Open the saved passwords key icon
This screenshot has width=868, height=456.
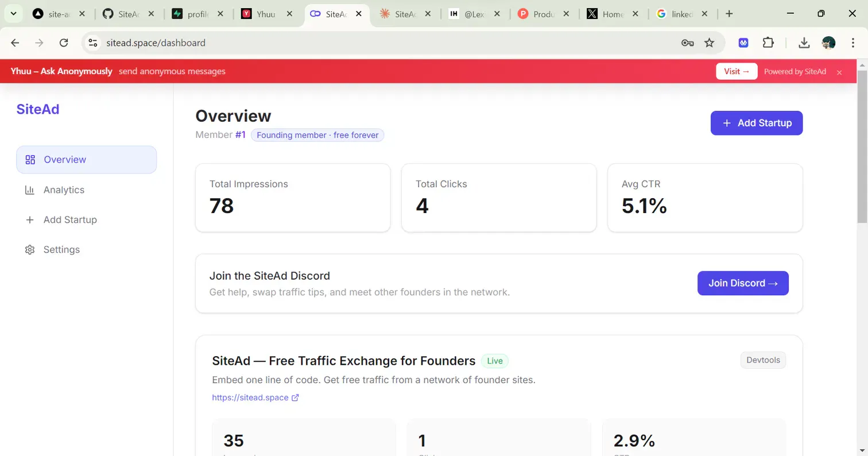pos(688,42)
